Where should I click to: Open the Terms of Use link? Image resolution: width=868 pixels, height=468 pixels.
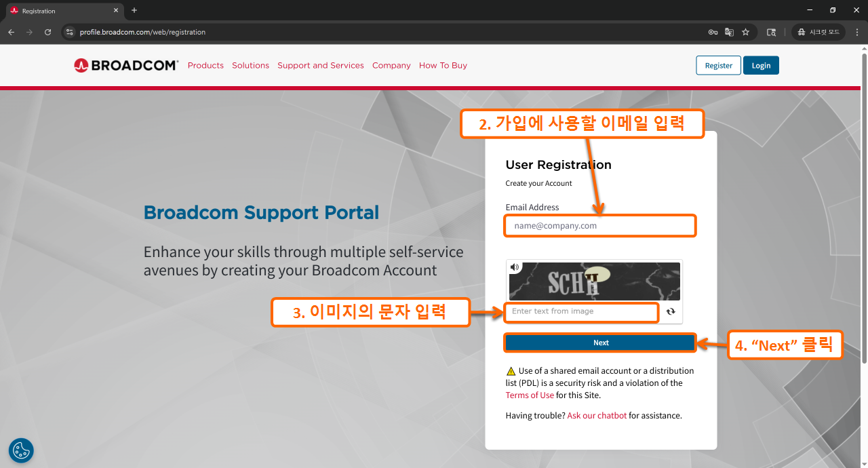529,395
